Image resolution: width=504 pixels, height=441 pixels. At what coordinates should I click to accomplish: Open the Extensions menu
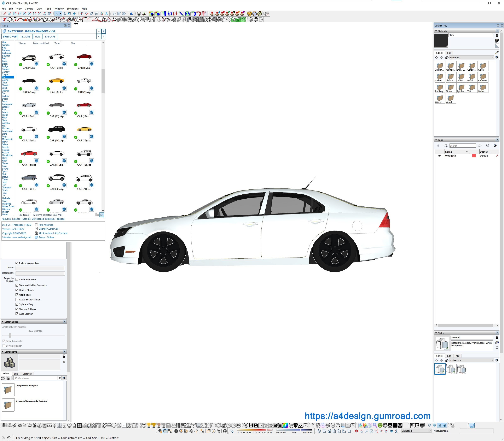(x=72, y=9)
